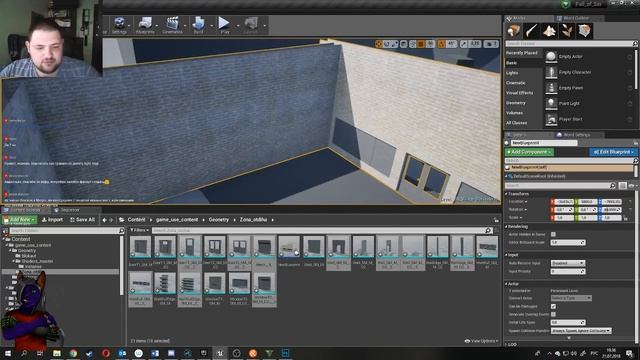
Task: Click the Import button
Action: tap(52, 220)
